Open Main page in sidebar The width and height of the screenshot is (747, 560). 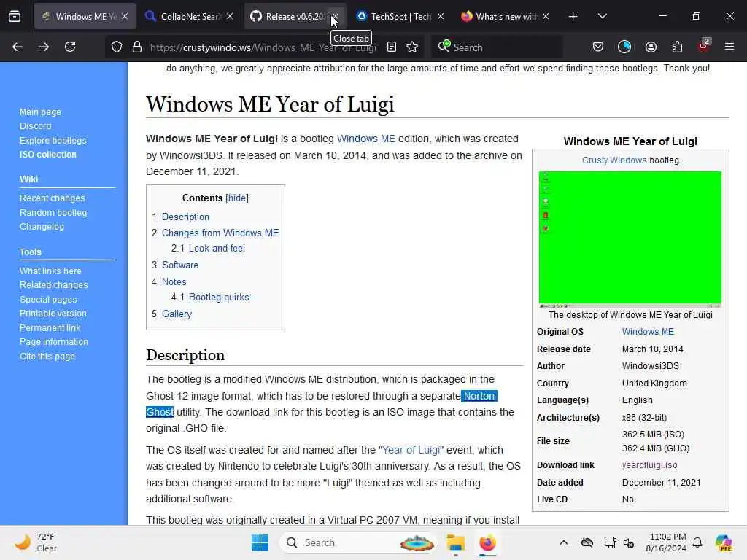point(40,112)
